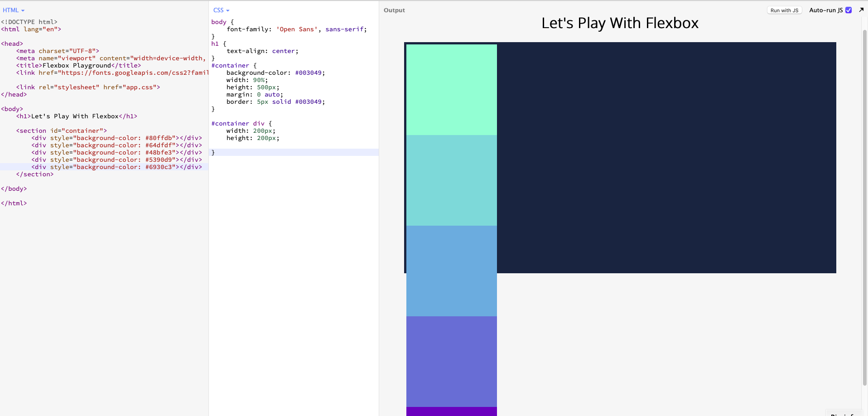Click the Google Fonts link href line
868x416 pixels.
(x=112, y=73)
